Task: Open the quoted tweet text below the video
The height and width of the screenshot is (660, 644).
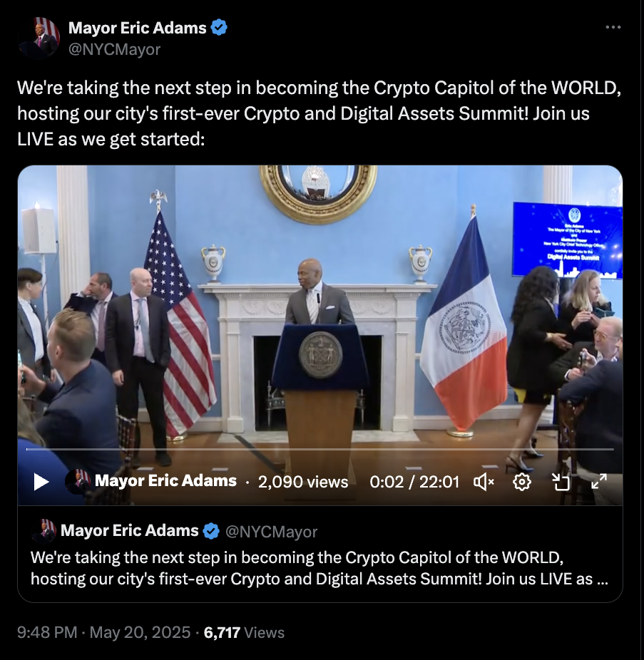Action: point(320,568)
